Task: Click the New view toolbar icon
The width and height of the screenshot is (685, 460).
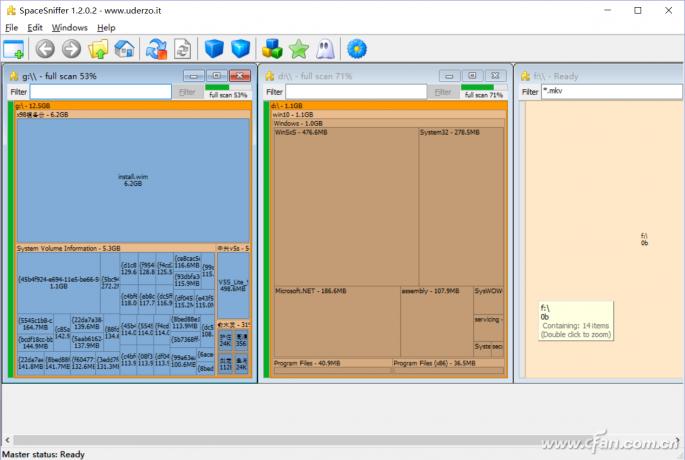Action: coord(14,49)
